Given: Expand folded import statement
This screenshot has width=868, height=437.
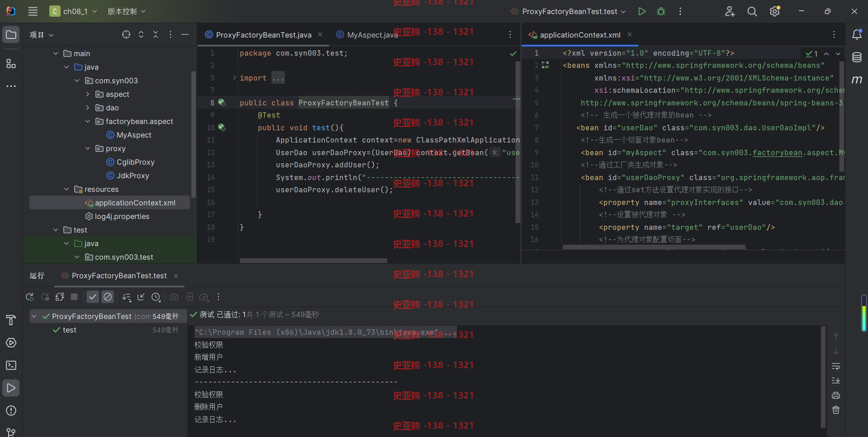Looking at the screenshot, I should coord(234,78).
